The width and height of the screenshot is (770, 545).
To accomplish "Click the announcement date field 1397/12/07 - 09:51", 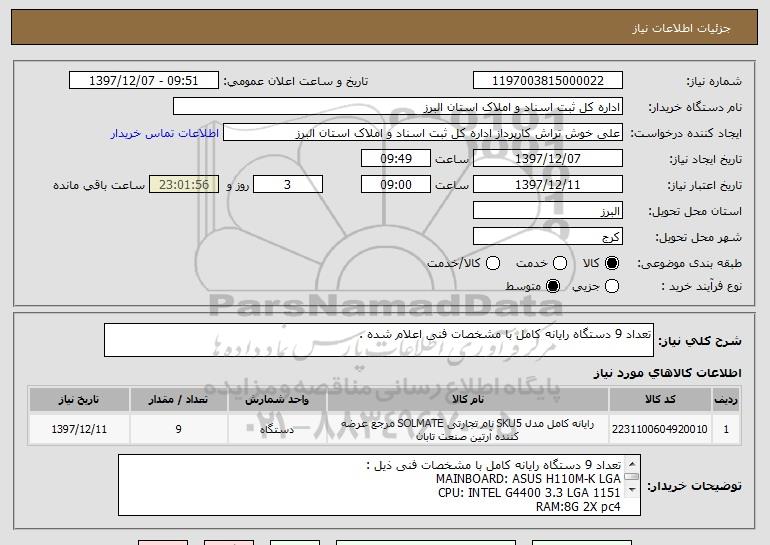I will pos(144,81).
